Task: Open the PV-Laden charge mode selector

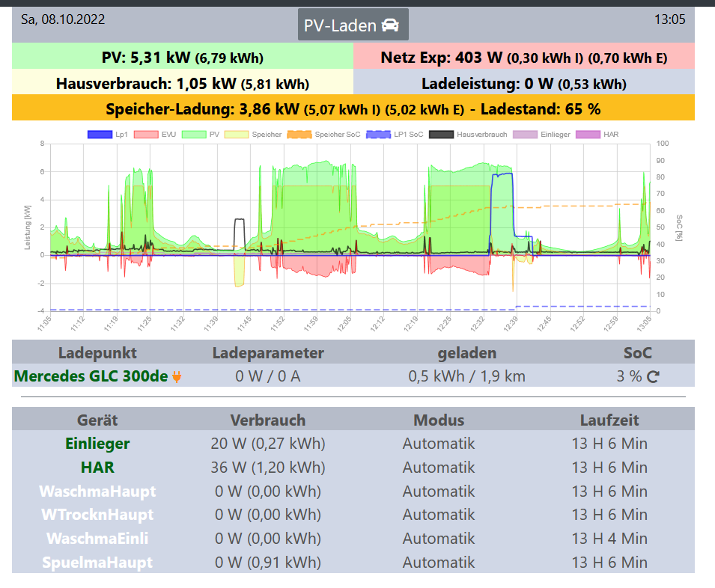Action: tap(353, 25)
